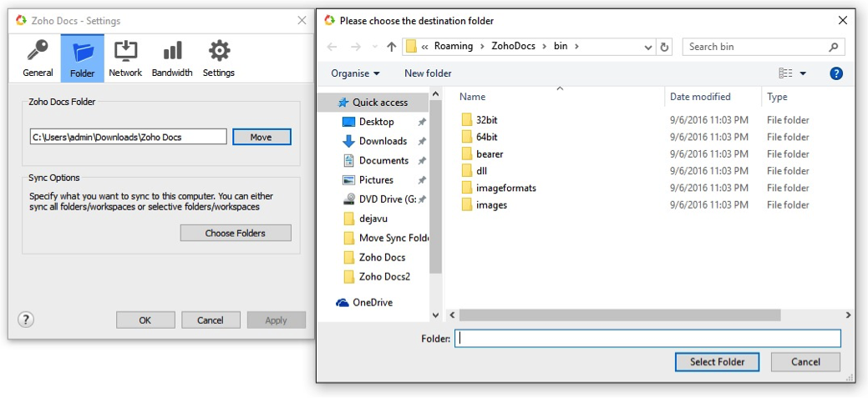Click the blue help icon in file dialog
Image resolution: width=868 pixels, height=398 pixels.
coord(835,73)
